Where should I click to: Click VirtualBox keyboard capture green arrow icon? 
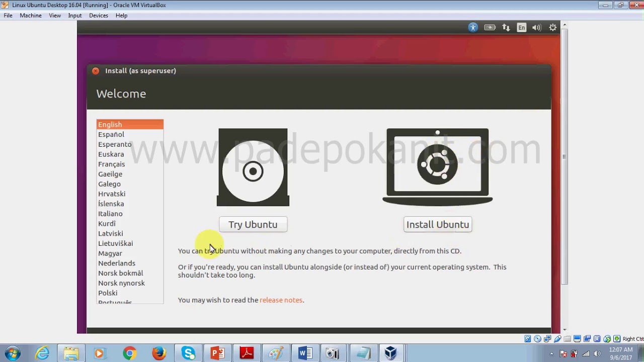pos(617,339)
